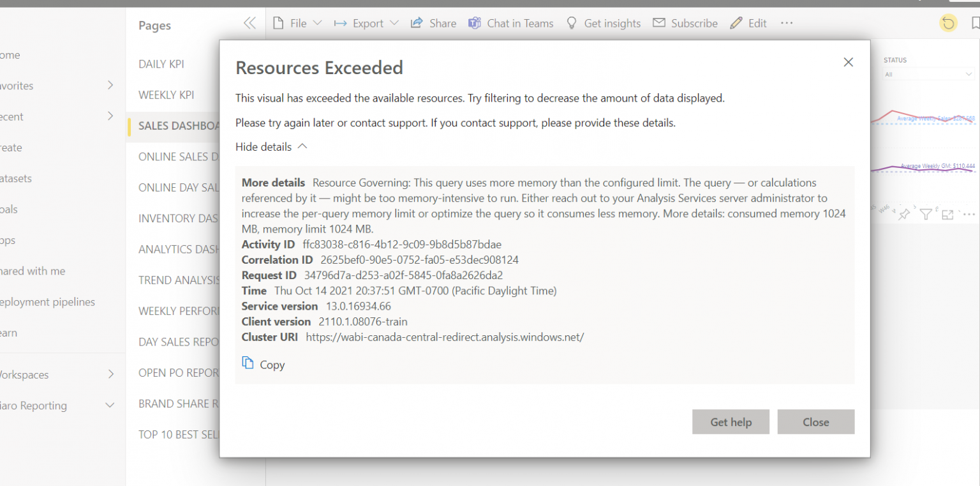The width and height of the screenshot is (980, 486).
Task: Pin the visual using the pin icon
Action: [x=904, y=215]
